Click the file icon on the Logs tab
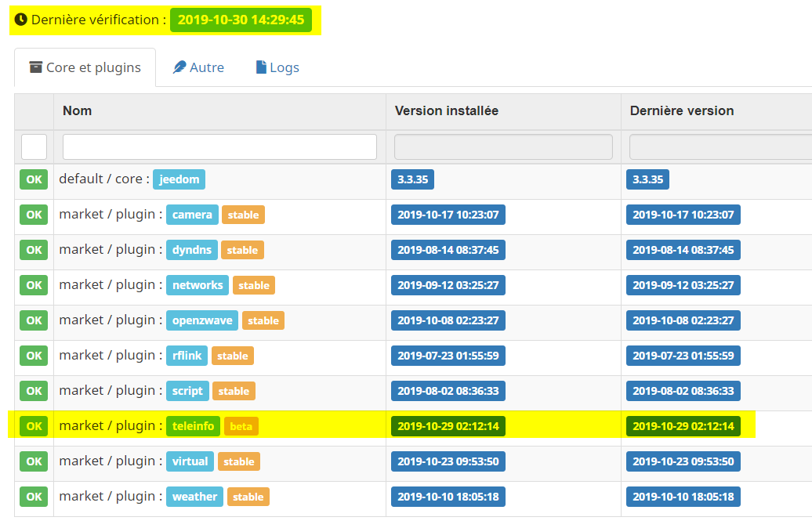This screenshot has height=528, width=812. 261,67
